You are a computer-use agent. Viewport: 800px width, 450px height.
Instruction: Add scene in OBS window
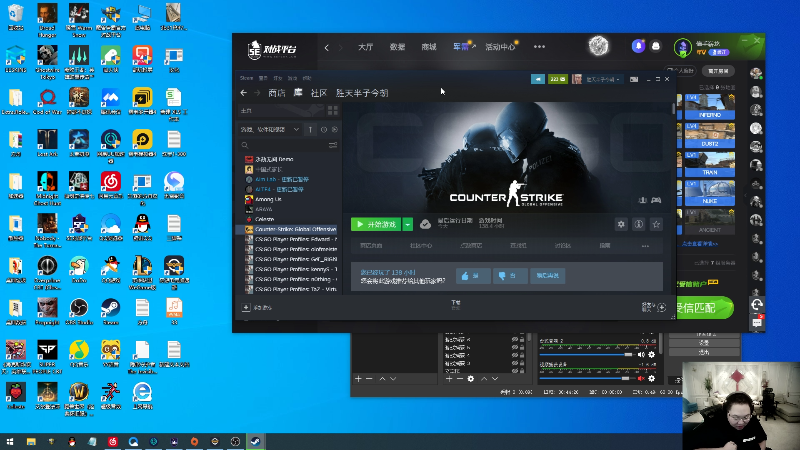tap(358, 379)
